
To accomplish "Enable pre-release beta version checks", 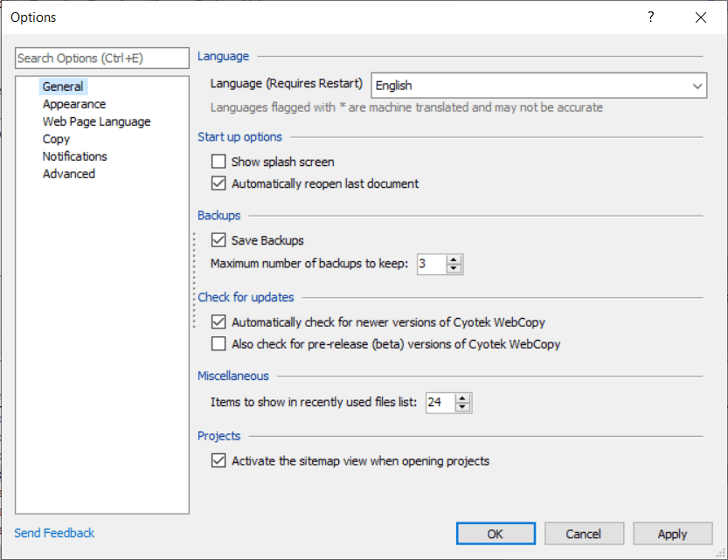I will 218,344.
